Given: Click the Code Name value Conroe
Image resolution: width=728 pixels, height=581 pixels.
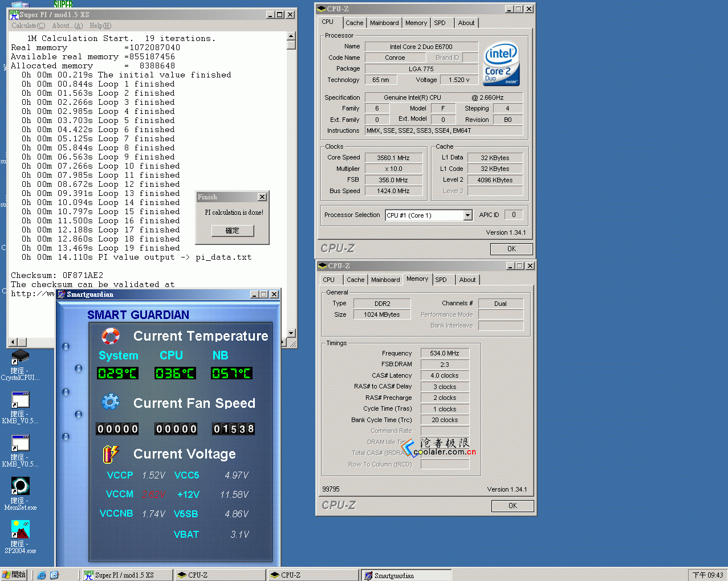Looking at the screenshot, I should coord(394,58).
